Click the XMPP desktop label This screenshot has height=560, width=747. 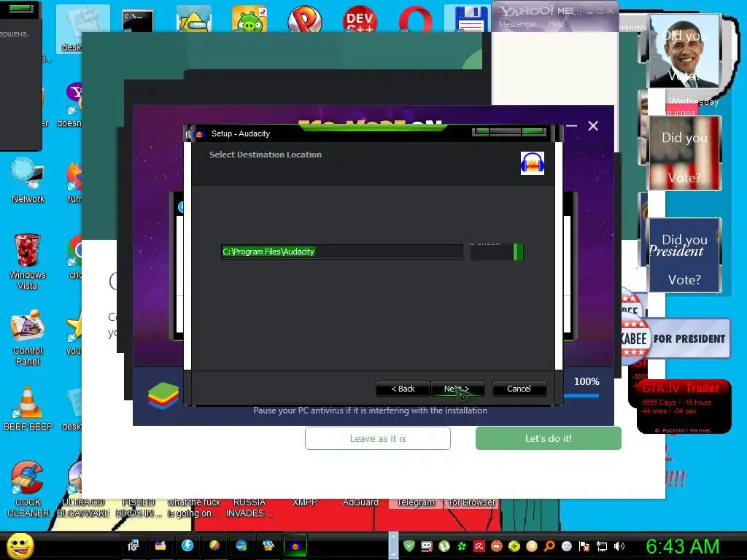304,502
